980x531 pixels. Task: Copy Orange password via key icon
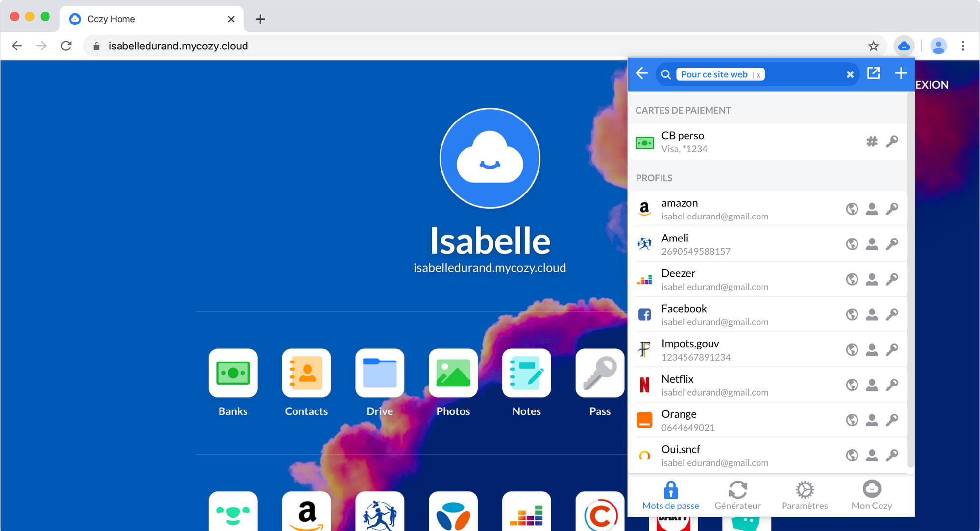click(x=892, y=420)
